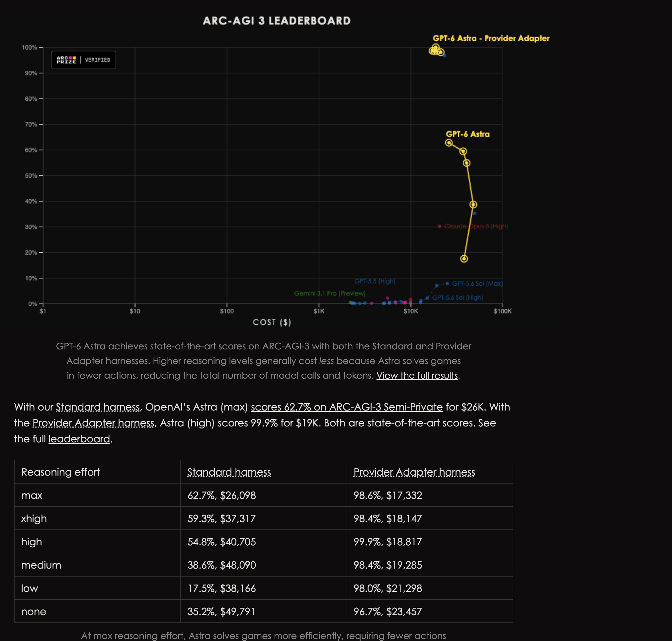Click the '59.3%, $37,317' cell
The width and height of the screenshot is (672, 641).
(263, 518)
